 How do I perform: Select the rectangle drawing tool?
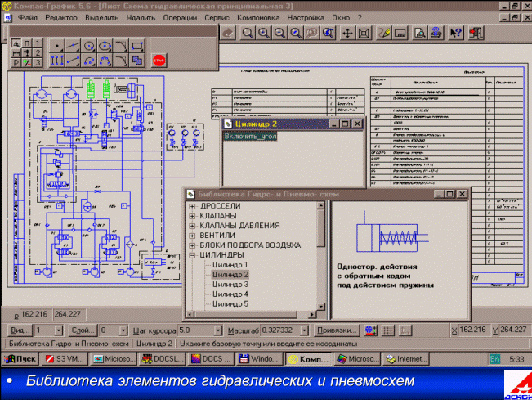tap(137, 46)
